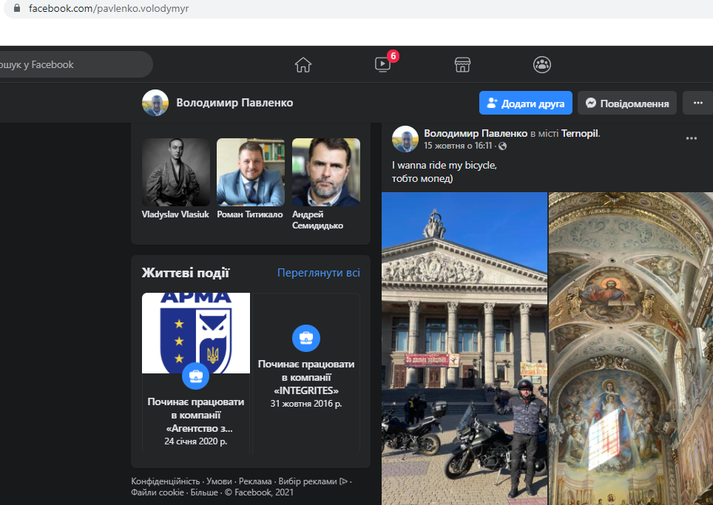
Task: Open friend Андрей Семидидько's photo
Action: click(325, 172)
